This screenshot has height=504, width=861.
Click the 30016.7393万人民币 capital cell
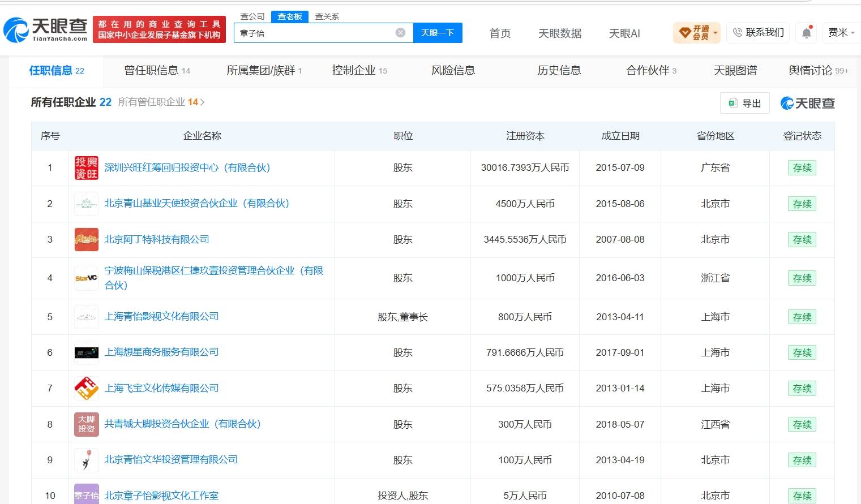tap(525, 168)
